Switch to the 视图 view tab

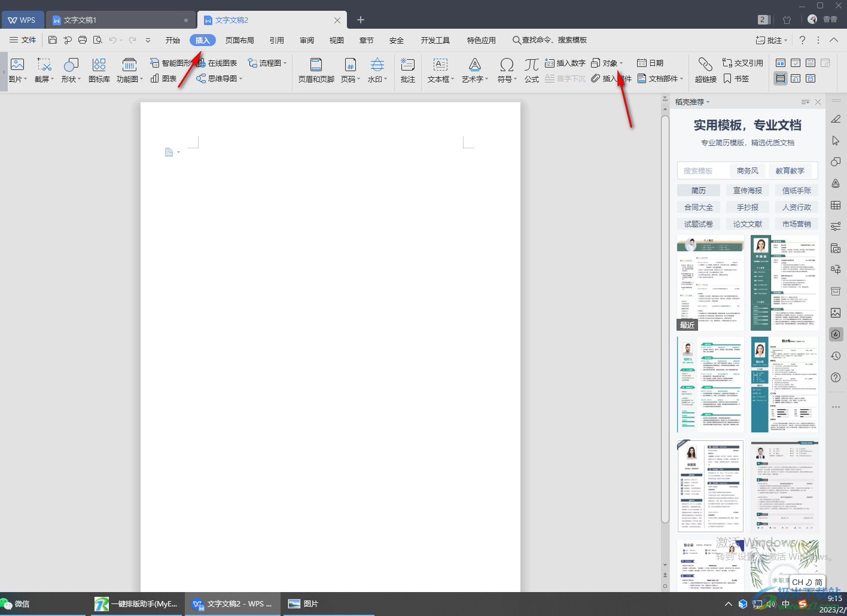point(337,40)
